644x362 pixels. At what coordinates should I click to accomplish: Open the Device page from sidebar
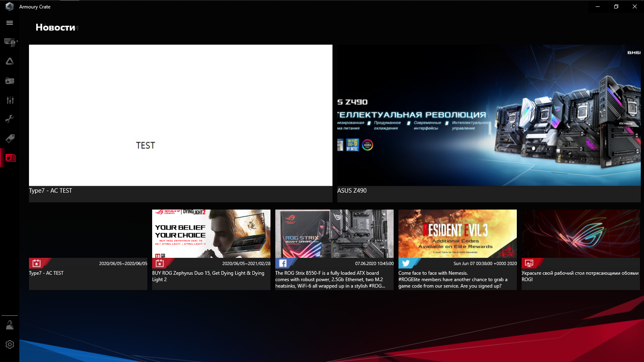click(x=10, y=42)
